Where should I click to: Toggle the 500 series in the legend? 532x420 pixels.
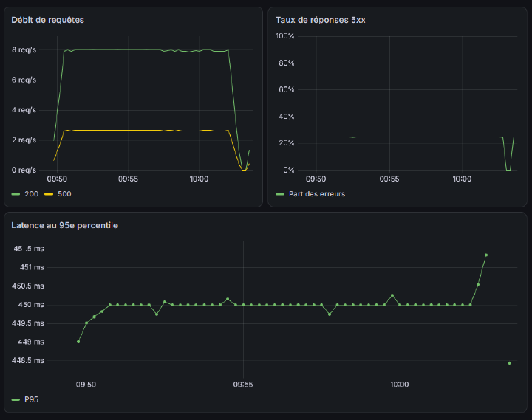point(64,194)
